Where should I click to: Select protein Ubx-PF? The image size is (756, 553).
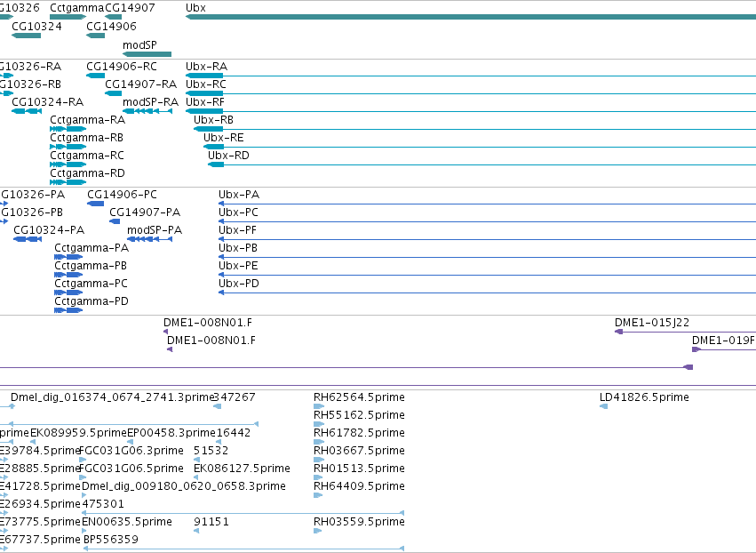coord(237,230)
